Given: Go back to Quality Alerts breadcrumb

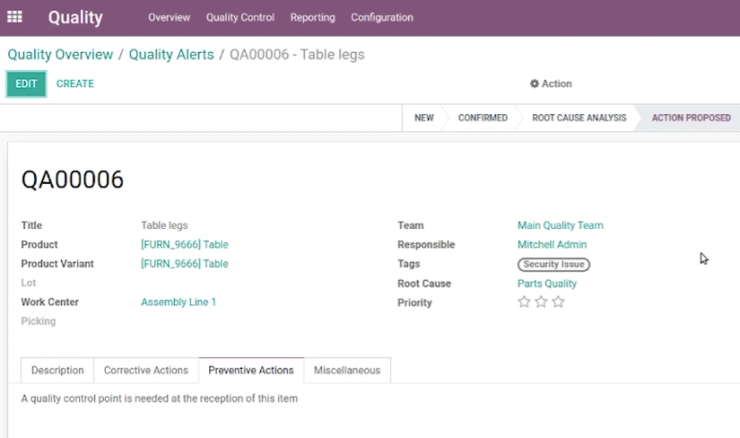Looking at the screenshot, I should 171,54.
